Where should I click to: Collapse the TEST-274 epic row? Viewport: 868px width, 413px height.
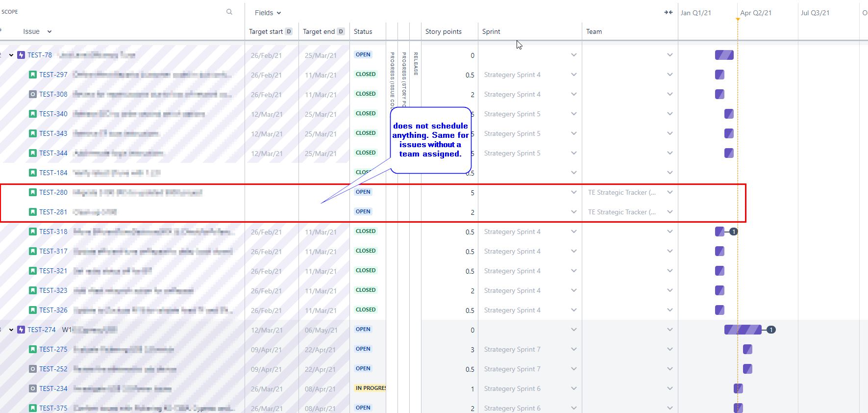pyautogui.click(x=11, y=330)
